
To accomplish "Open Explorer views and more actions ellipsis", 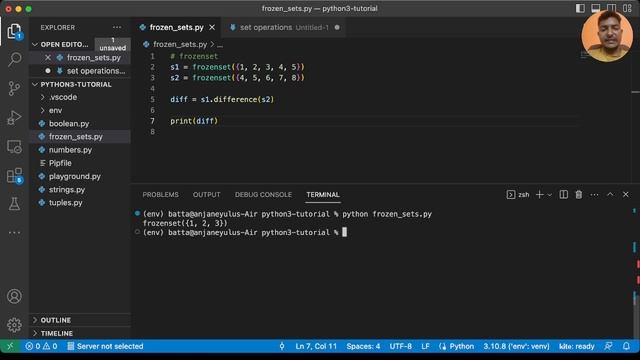I will pyautogui.click(x=117, y=27).
